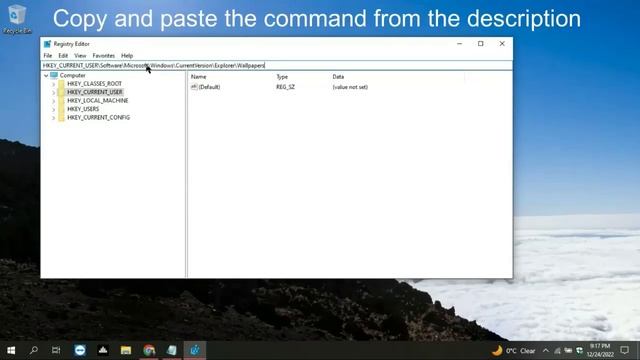Click the HKEY_CLASSES_ROOT folder icon
The width and height of the screenshot is (640, 360).
pyautogui.click(x=61, y=84)
